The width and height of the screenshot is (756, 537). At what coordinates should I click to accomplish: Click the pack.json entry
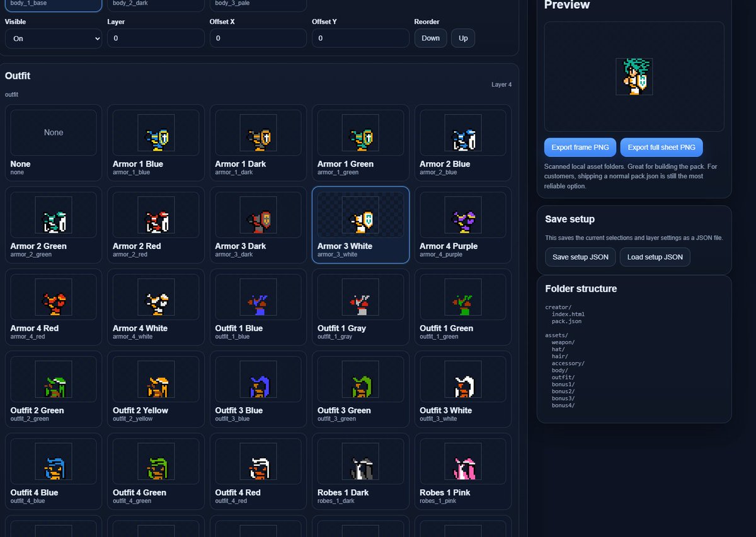tap(566, 321)
